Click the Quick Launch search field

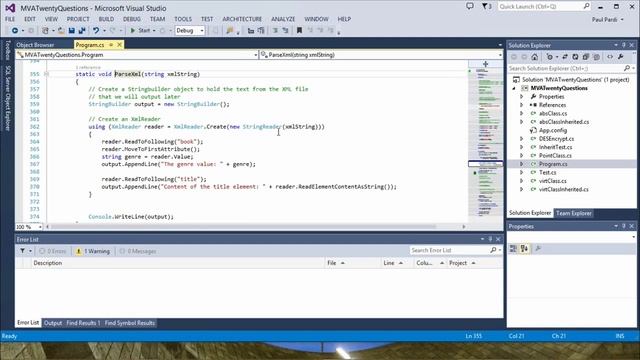pyautogui.click(x=544, y=6)
